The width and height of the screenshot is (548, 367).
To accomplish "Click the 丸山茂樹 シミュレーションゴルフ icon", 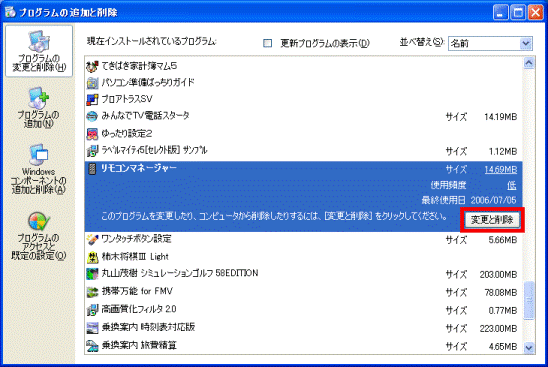I will point(92,274).
